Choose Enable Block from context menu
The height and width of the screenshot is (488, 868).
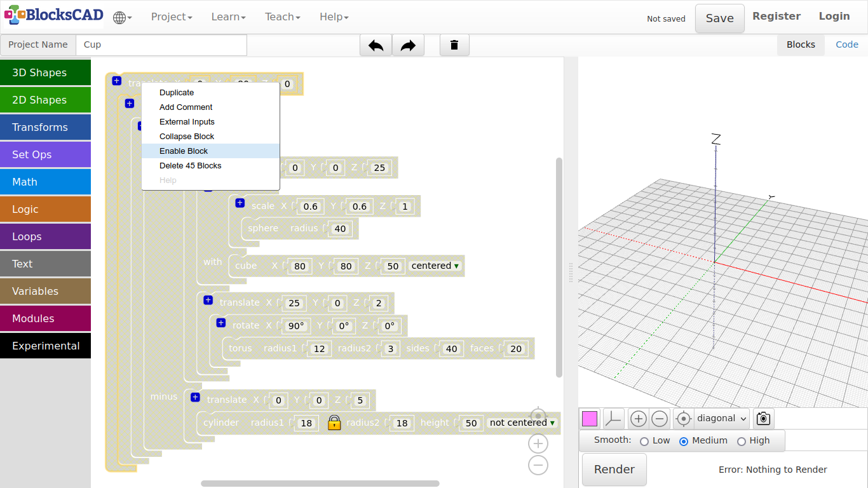coord(184,151)
